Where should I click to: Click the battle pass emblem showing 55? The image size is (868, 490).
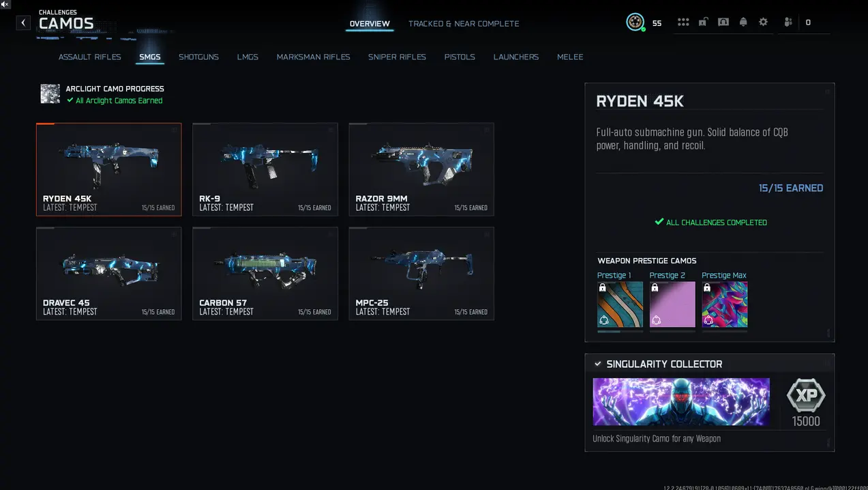(635, 22)
